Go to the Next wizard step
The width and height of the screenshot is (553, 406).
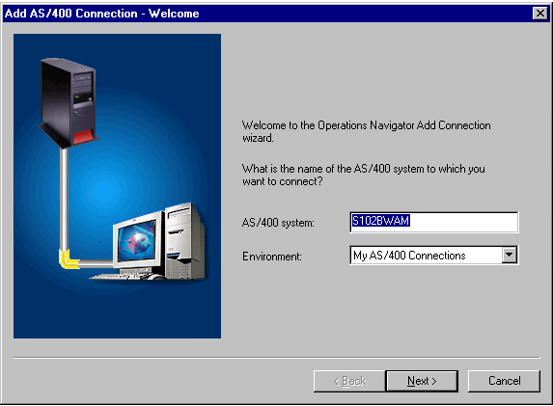tap(422, 381)
